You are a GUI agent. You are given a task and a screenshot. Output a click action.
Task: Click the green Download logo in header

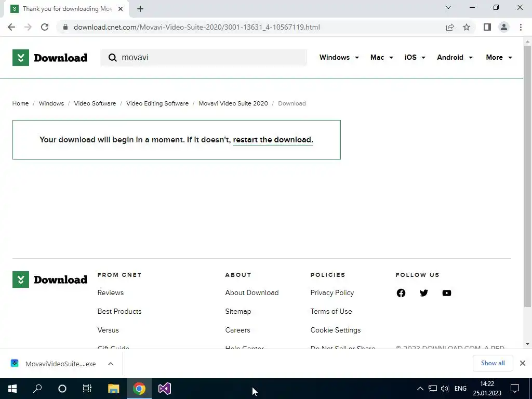50,58
